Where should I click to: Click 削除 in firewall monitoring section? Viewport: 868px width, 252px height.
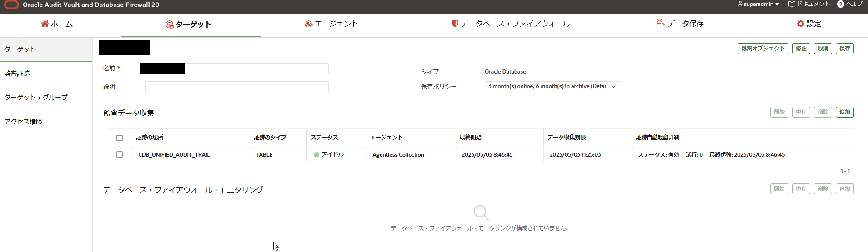[823, 189]
